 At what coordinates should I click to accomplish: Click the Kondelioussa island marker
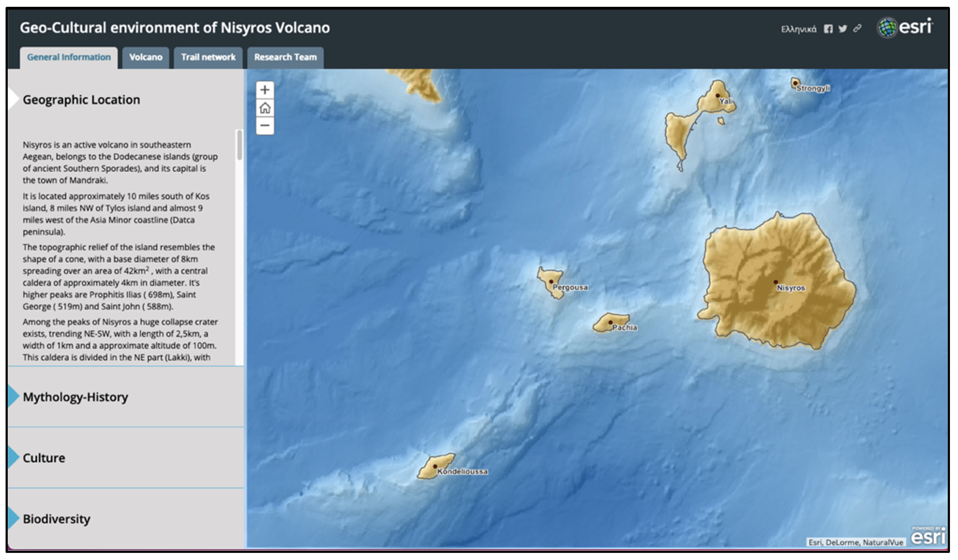point(435,466)
